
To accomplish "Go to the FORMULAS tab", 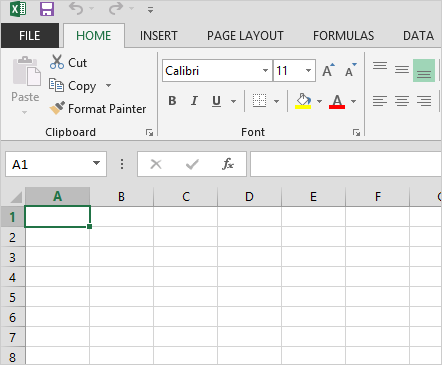I will point(343,36).
